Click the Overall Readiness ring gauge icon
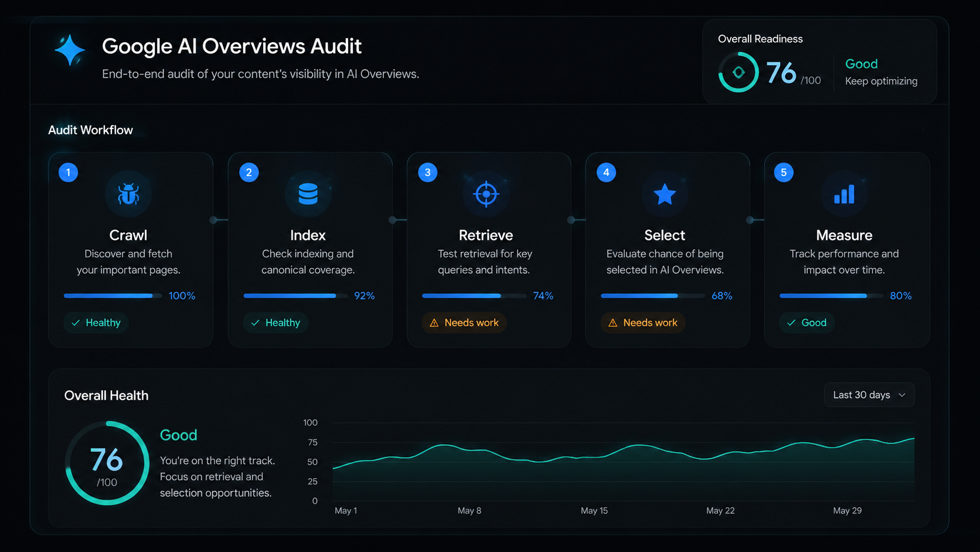 coord(739,72)
